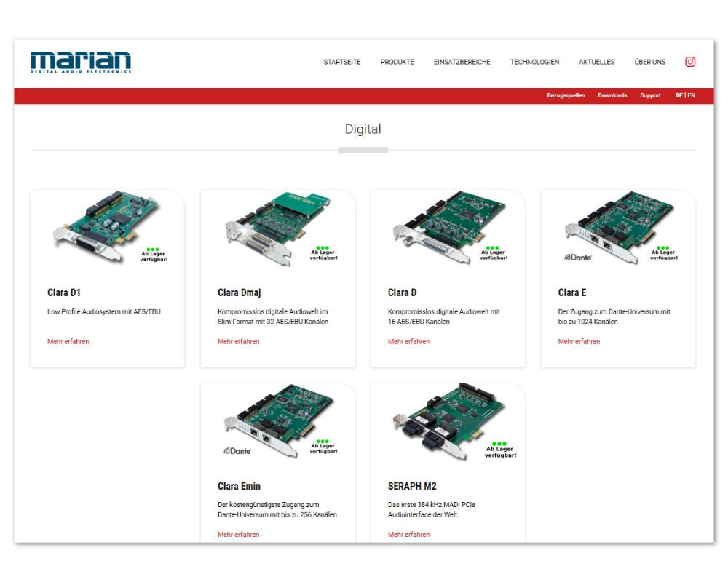The image size is (728, 582).
Task: Click the Clara Dmaj 32 AES/EBU Kanälen description
Action: coord(273,316)
